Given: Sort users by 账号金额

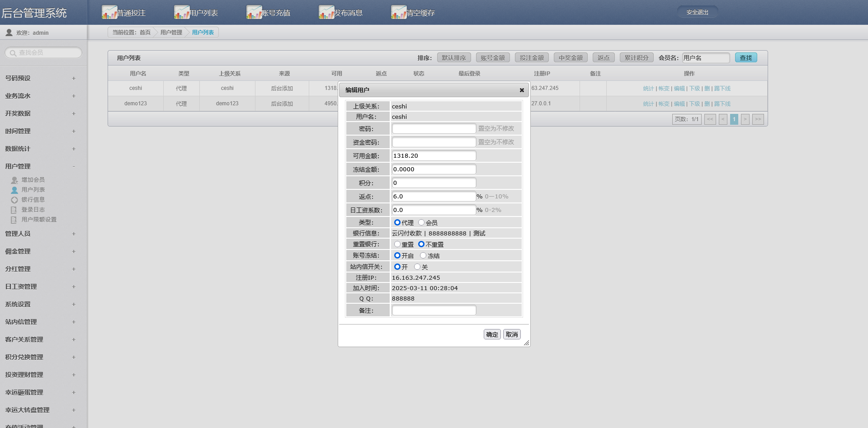Looking at the screenshot, I should [x=493, y=57].
